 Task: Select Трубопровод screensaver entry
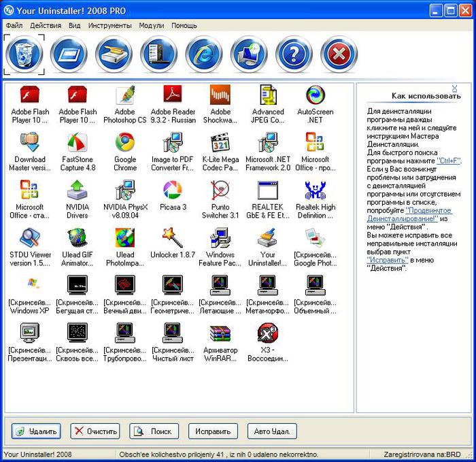click(125, 343)
